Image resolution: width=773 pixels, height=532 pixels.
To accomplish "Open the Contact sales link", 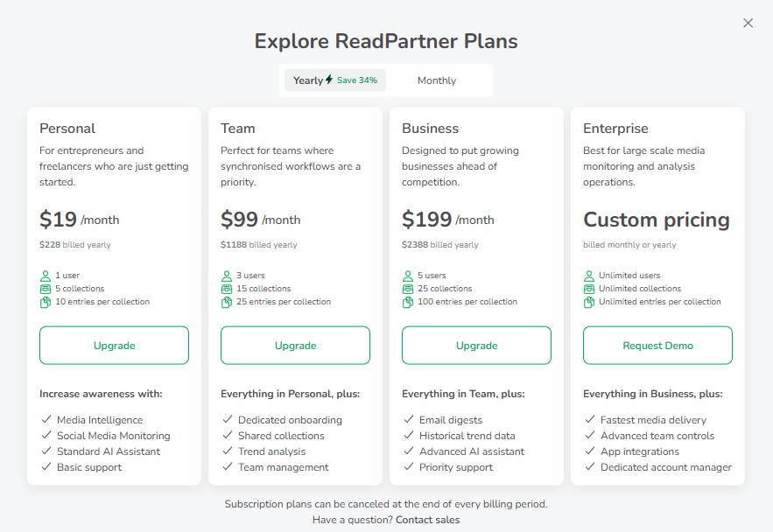I will 427,519.
